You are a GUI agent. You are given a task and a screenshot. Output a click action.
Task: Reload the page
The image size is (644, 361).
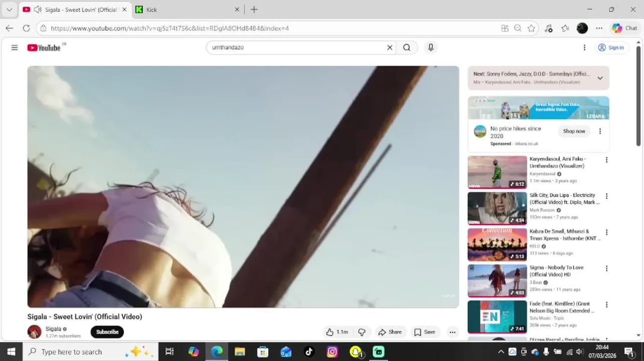coord(27,28)
